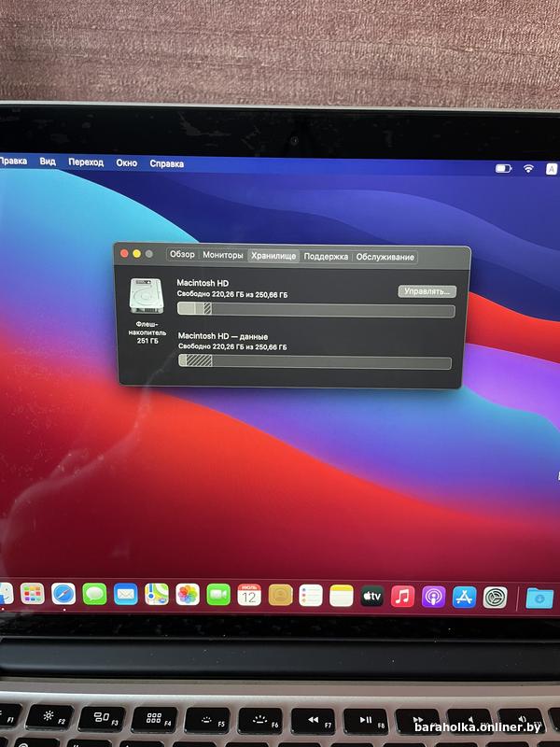This screenshot has width=560, height=747.
Task: Open Reminders from the Dock
Action: (311, 596)
